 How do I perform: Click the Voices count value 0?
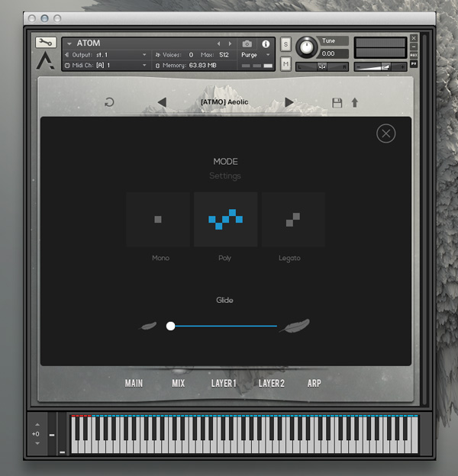(191, 55)
